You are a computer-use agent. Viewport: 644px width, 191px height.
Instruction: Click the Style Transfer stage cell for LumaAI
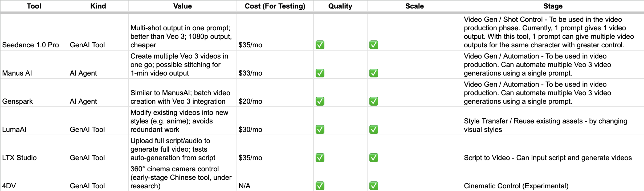545,125
